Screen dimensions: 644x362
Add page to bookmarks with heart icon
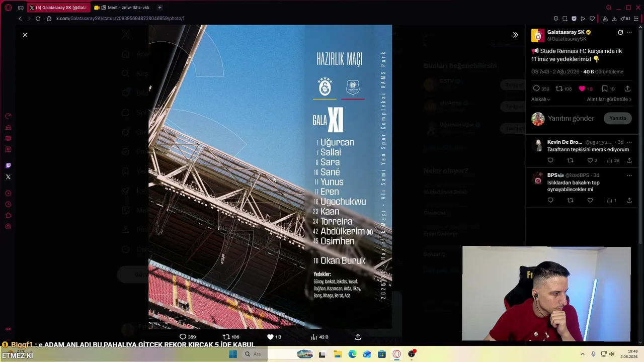(592, 19)
